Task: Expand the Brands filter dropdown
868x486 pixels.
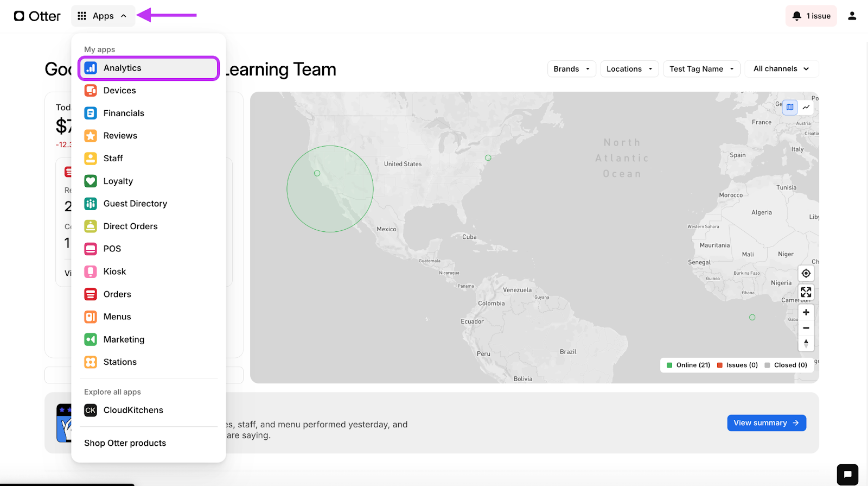Action: point(571,69)
